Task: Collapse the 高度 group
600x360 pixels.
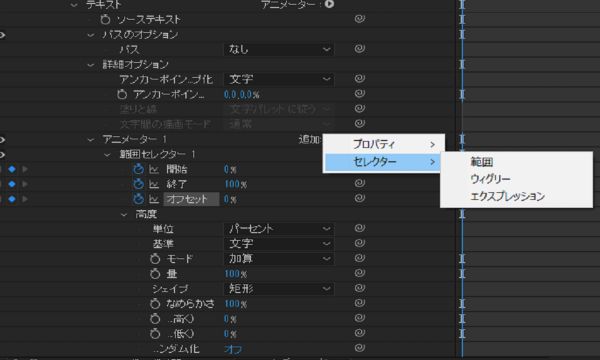Action: (124, 215)
